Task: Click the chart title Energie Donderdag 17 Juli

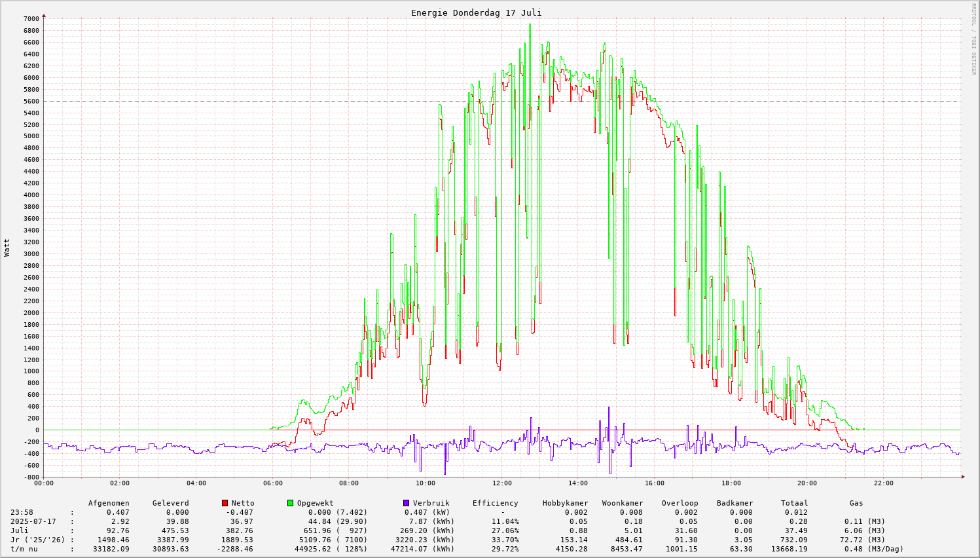Action: 476,13
